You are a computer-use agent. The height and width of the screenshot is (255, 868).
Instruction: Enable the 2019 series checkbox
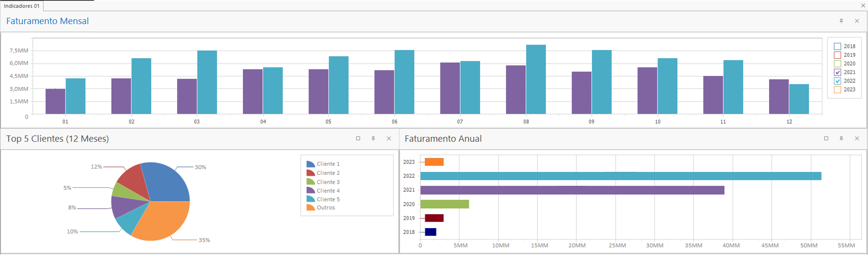pos(837,55)
